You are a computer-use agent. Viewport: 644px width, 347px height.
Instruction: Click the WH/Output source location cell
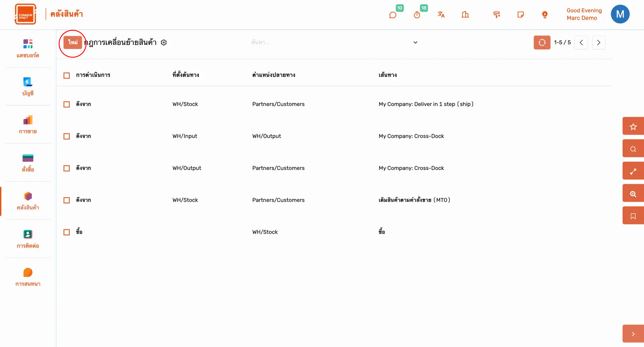pos(187,168)
